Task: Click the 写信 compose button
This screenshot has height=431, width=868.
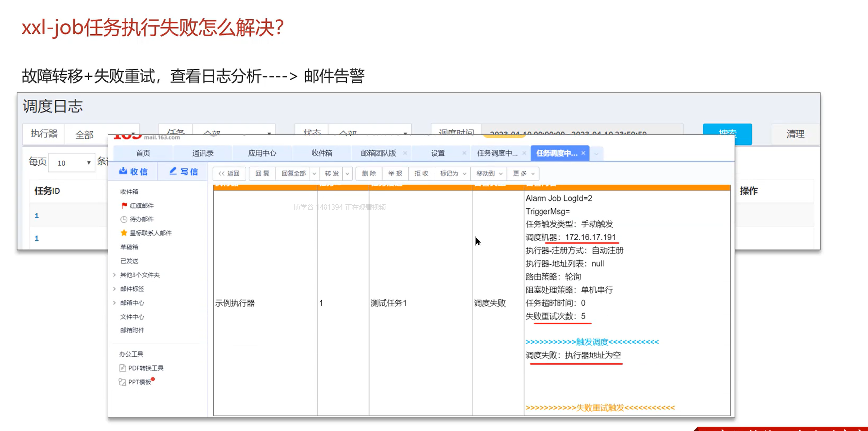Action: point(183,171)
